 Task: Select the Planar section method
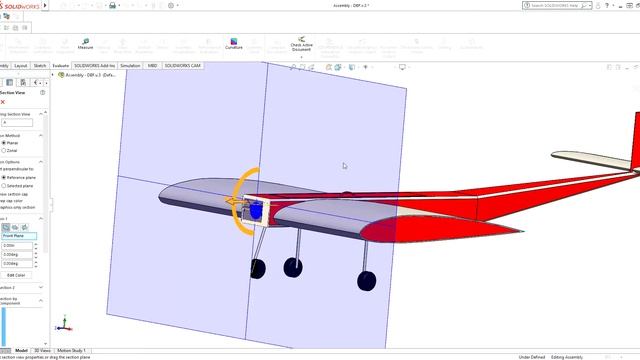tap(4, 143)
